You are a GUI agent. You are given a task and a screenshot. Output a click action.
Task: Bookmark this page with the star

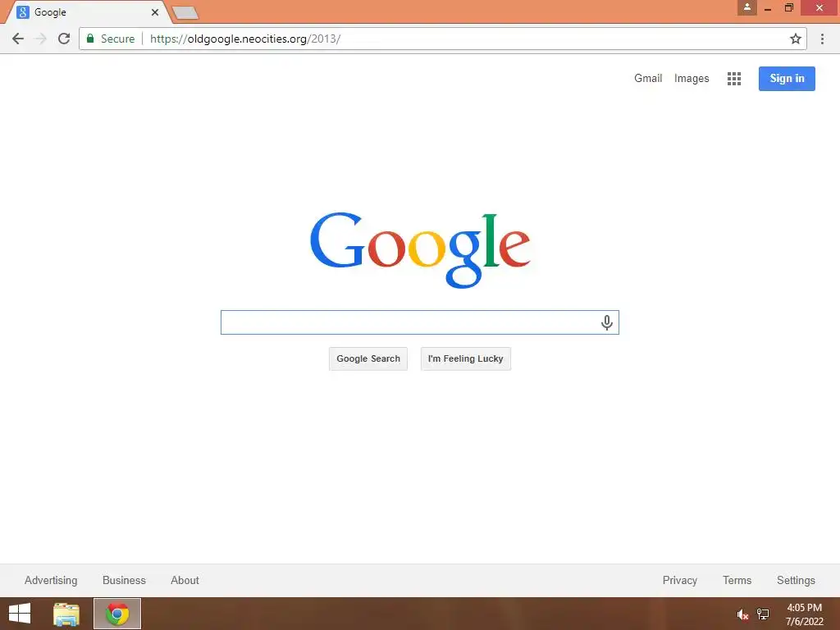796,39
